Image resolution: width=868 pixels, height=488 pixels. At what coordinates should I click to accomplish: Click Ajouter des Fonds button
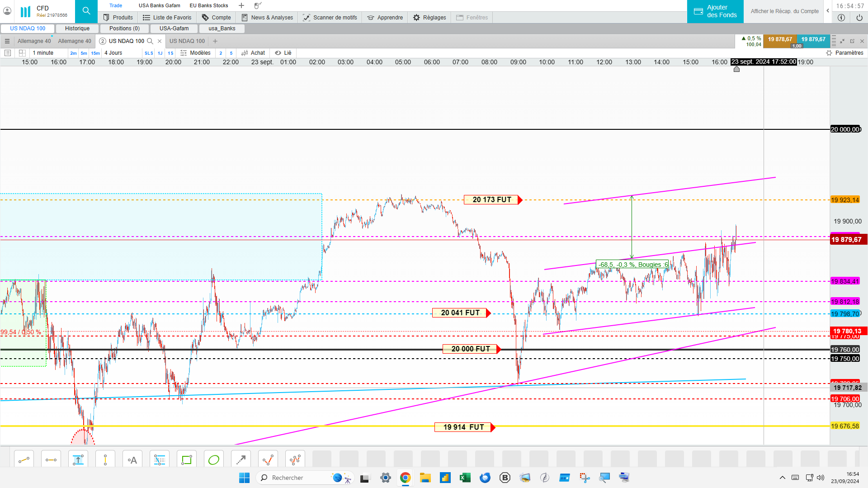coord(715,11)
